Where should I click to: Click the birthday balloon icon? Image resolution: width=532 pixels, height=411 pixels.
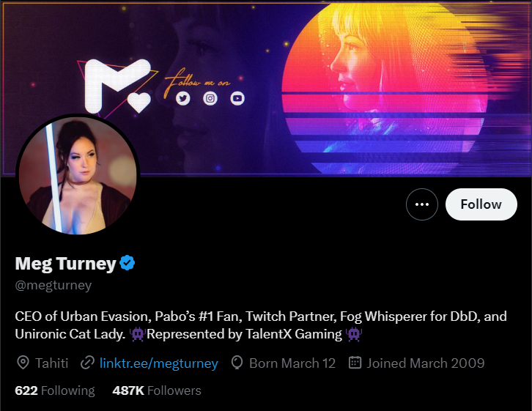tap(237, 363)
